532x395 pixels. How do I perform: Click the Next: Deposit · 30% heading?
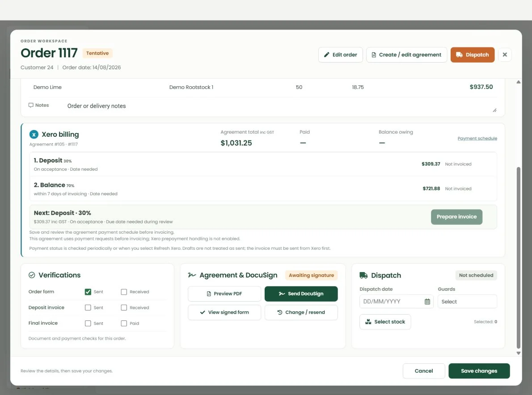pyautogui.click(x=63, y=213)
